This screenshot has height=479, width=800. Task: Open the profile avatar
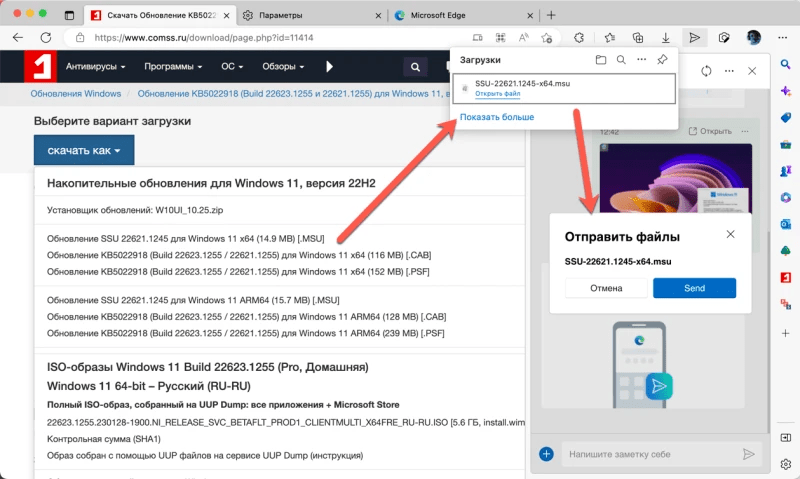pos(754,37)
